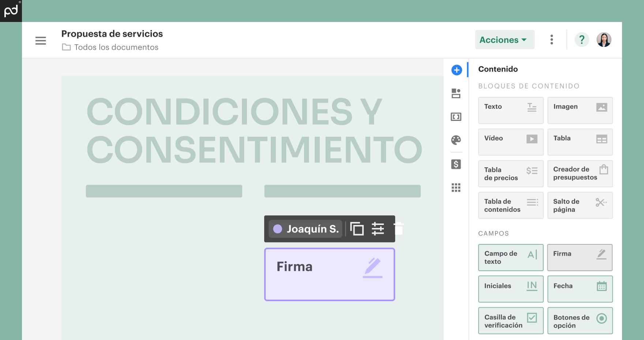
Task: Click the Propuesta de servicios title
Action: 112,34
